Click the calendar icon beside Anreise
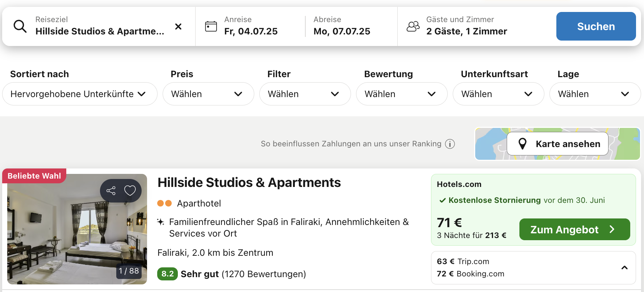This screenshot has width=644, height=292. pos(211,26)
